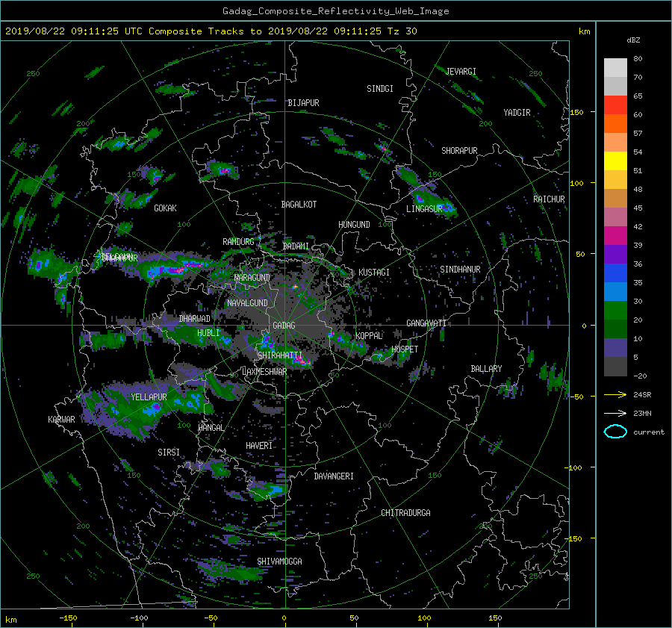The width and height of the screenshot is (672, 628).
Task: Click the Gadag_Composite_Reflectivity_Web_Image title
Action: click(x=335, y=11)
